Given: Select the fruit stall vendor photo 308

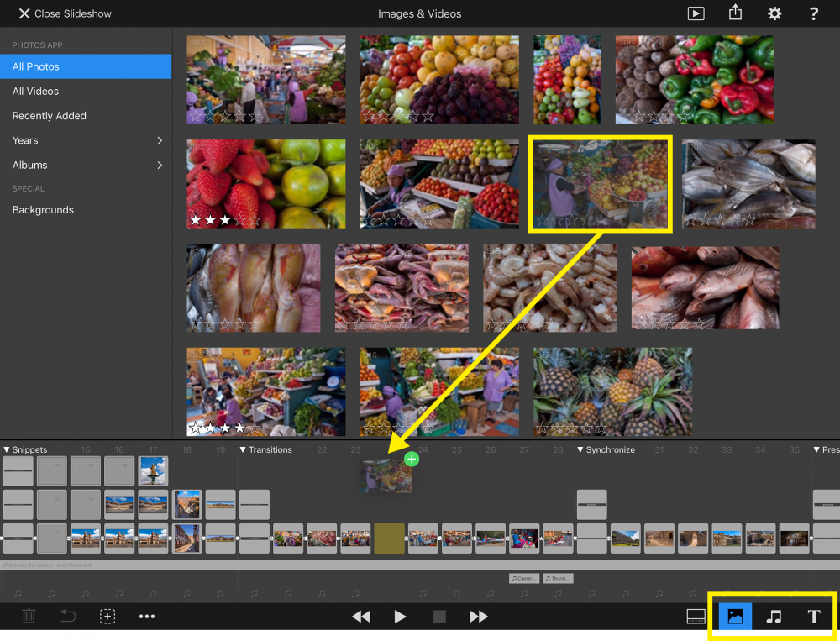Looking at the screenshot, I should point(439,184).
